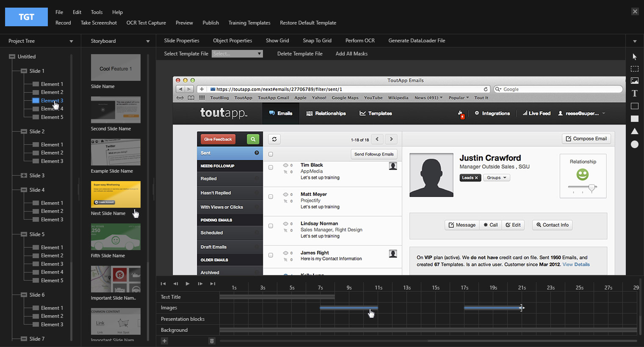Image resolution: width=644 pixels, height=347 pixels.
Task: Select the dashed marquee selection tool
Action: (x=634, y=69)
